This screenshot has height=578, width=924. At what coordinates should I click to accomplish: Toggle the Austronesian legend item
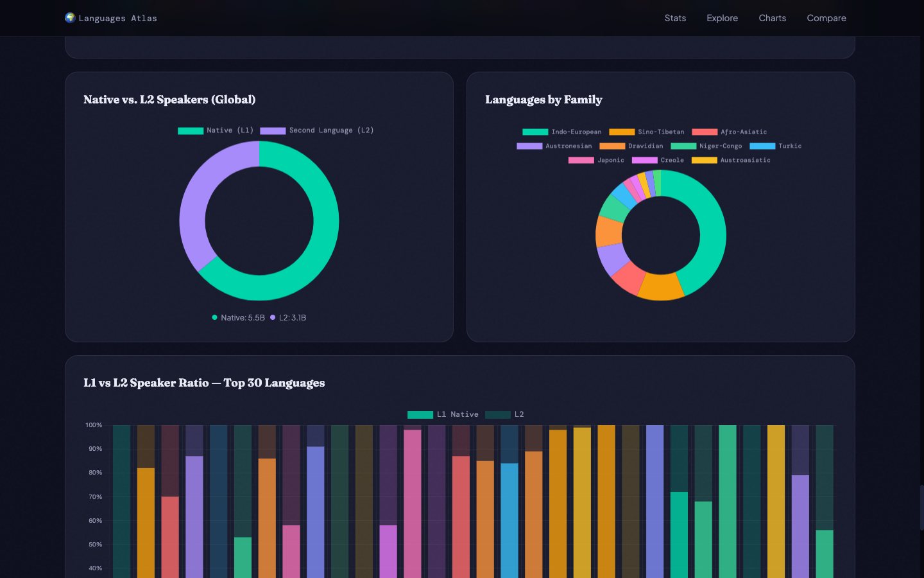click(x=554, y=146)
